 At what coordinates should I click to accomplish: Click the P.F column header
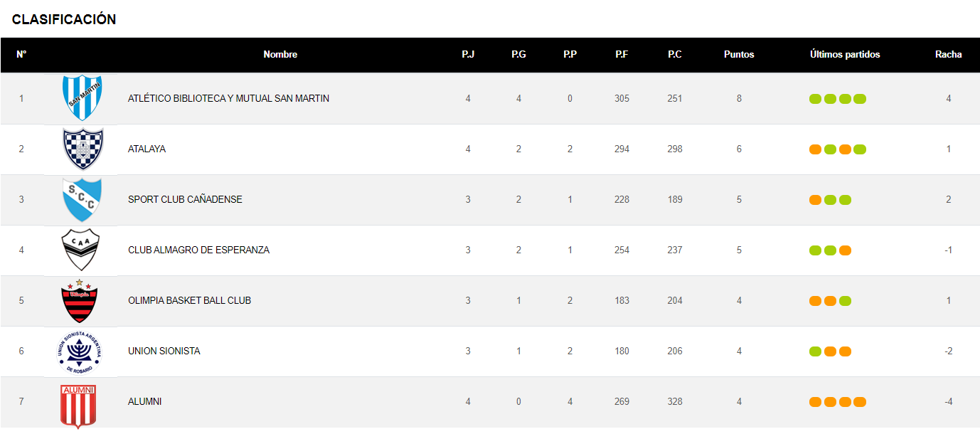click(x=622, y=55)
